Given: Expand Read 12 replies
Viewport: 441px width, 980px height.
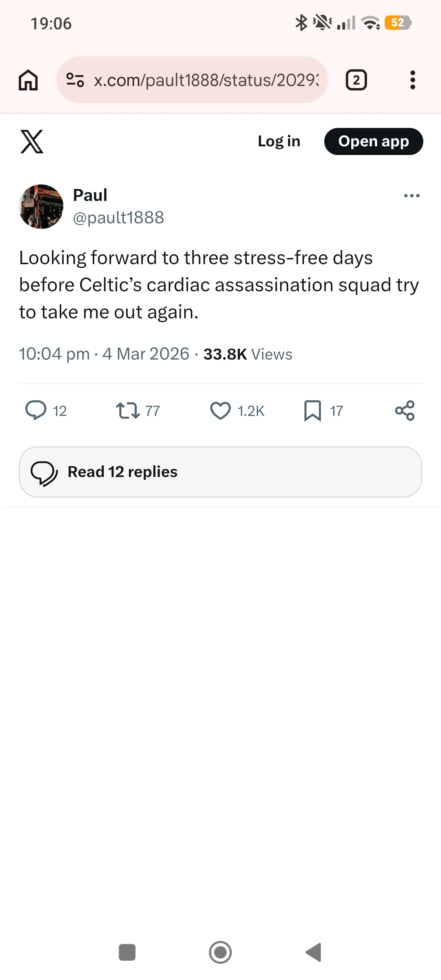Looking at the screenshot, I should [x=220, y=472].
